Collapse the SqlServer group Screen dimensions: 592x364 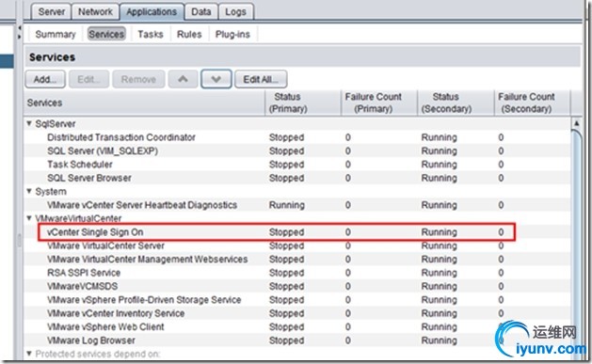pyautogui.click(x=29, y=123)
